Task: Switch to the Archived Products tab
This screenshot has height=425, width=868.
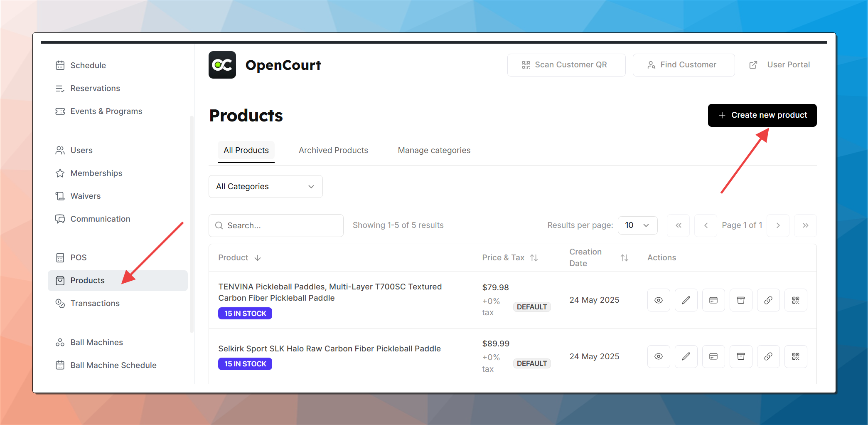Action: (333, 151)
